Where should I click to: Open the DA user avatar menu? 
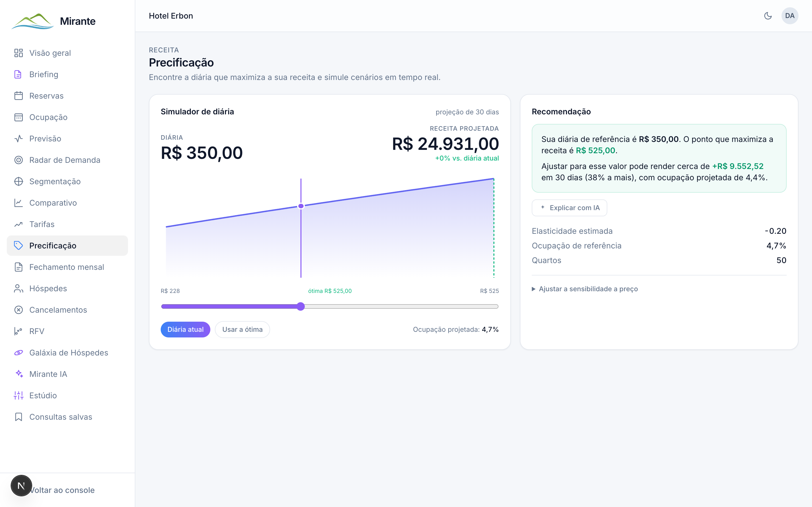coord(789,16)
